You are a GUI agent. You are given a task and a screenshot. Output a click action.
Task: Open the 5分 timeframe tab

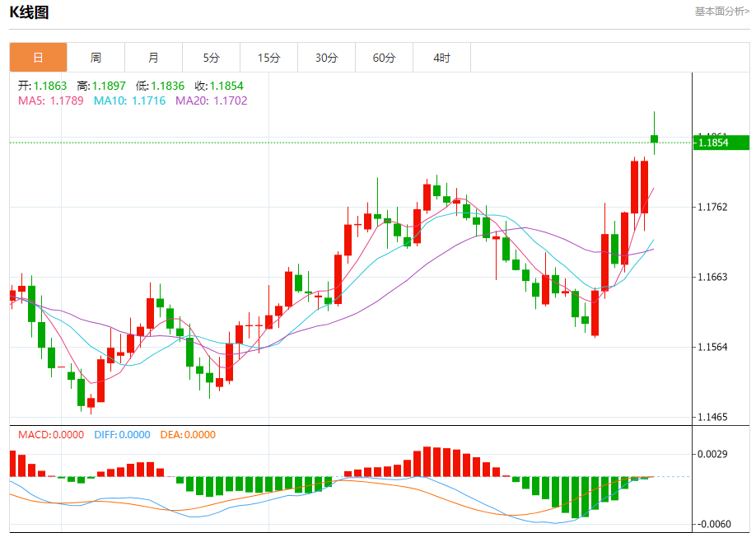211,58
